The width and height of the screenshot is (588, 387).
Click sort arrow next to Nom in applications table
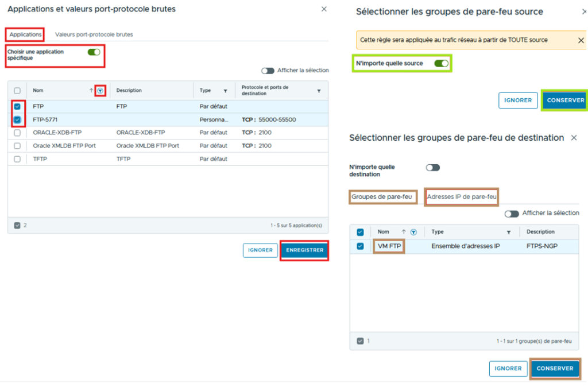(91, 91)
